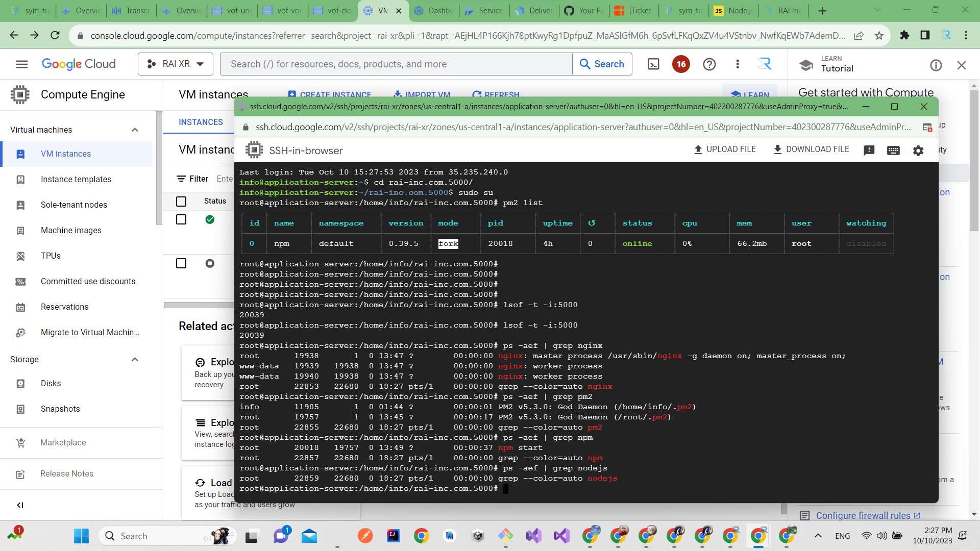
Task: Switch to the Dashboard browser tab
Action: tap(433, 10)
